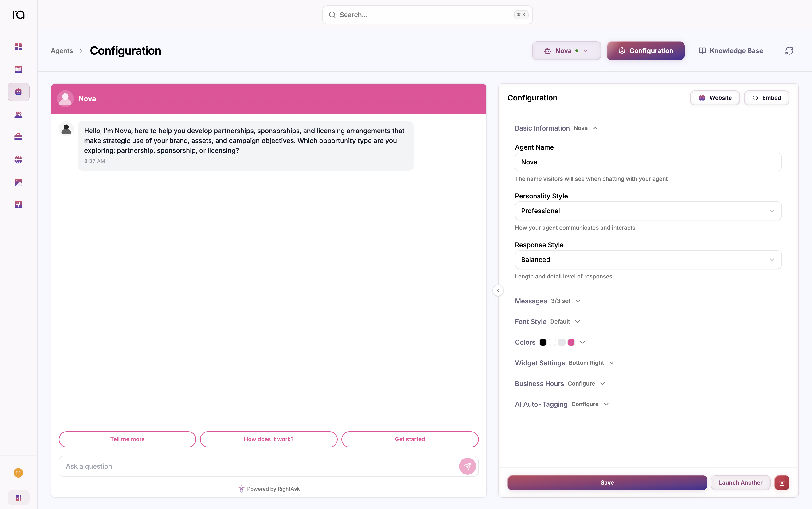Go to Agents breadcrumb link
Viewport: 812px width, 509px height.
(x=62, y=51)
